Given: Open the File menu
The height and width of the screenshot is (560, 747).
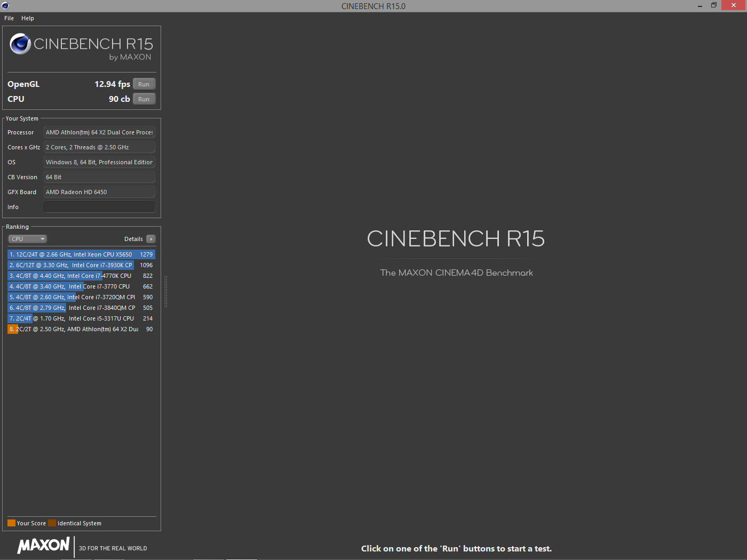Looking at the screenshot, I should click(9, 18).
